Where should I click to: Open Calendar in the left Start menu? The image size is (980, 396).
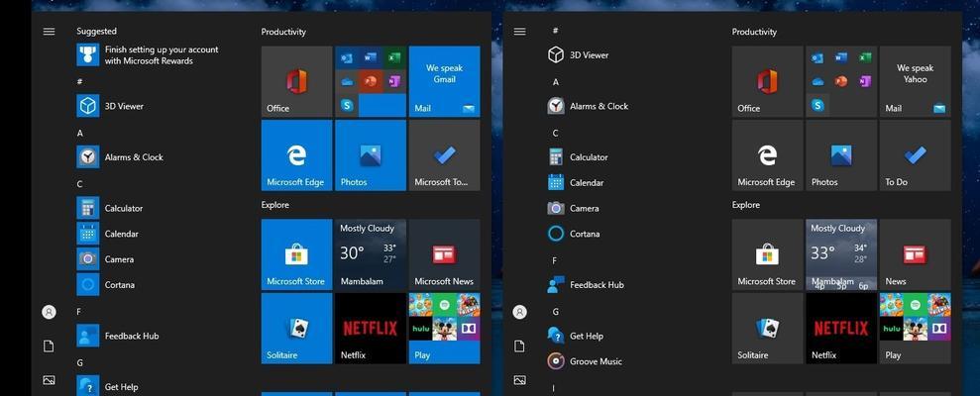coord(107,235)
